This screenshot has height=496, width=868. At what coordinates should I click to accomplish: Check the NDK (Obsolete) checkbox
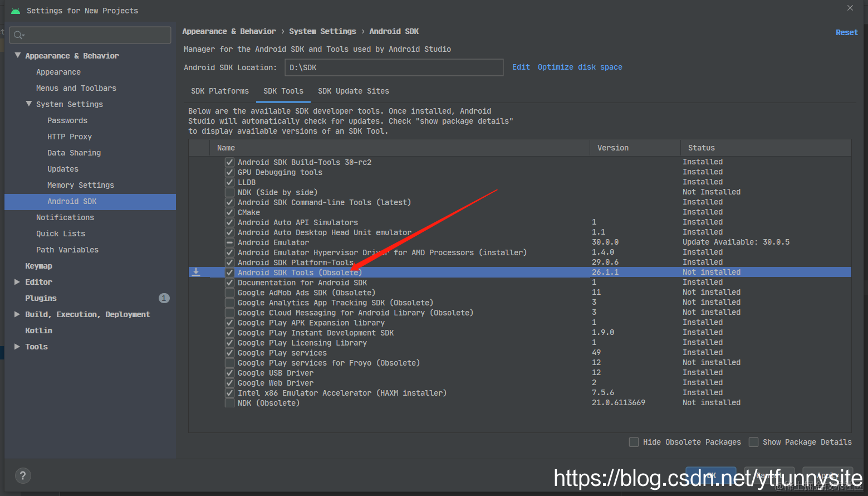[x=229, y=403]
